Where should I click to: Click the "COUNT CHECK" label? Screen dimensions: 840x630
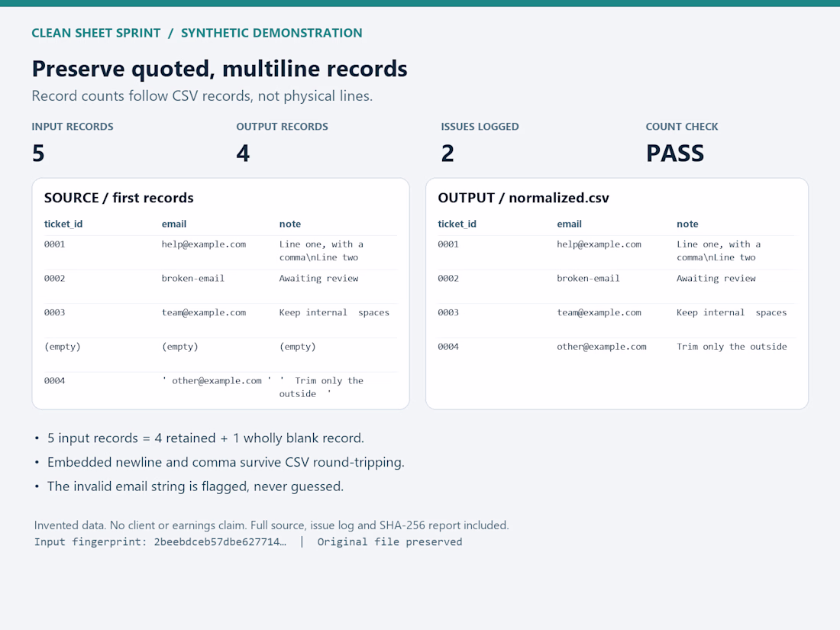tap(682, 127)
